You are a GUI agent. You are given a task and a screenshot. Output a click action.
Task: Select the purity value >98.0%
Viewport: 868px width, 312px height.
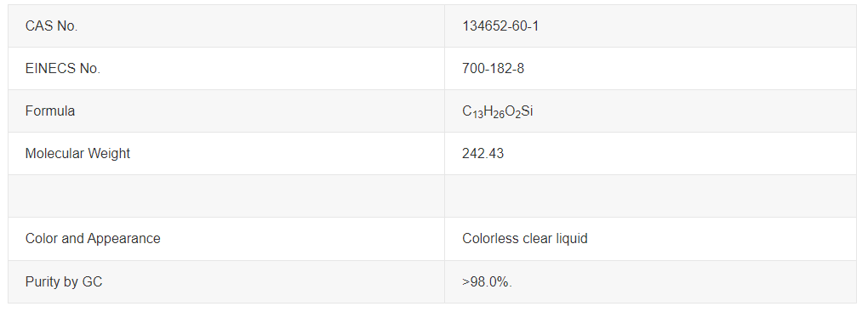(x=487, y=281)
